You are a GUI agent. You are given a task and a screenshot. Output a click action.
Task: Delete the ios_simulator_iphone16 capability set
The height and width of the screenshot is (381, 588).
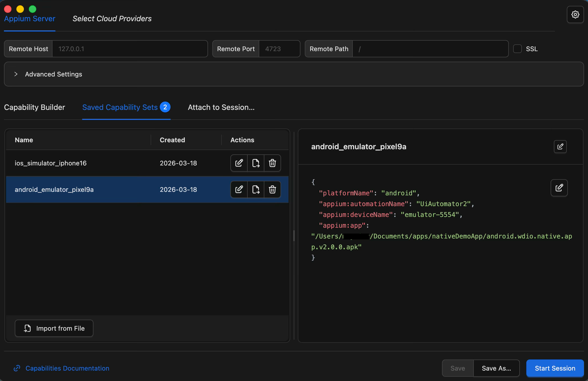(x=272, y=163)
